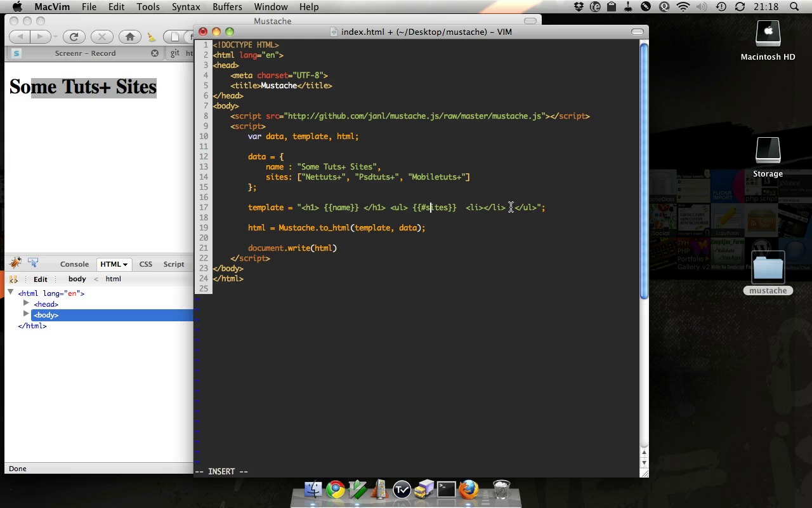Viewport: 812px width, 508px height.
Task: Switch to the Screenr - Record tab
Action: (x=85, y=53)
